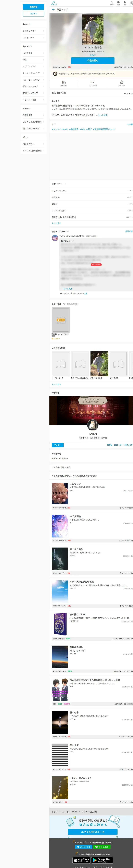
Task: Click the #発達障害 tag
Action: (x=74, y=129)
